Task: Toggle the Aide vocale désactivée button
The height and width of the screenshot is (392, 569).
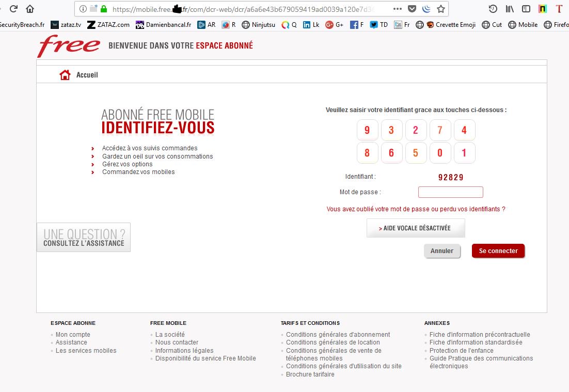Action: [x=416, y=228]
